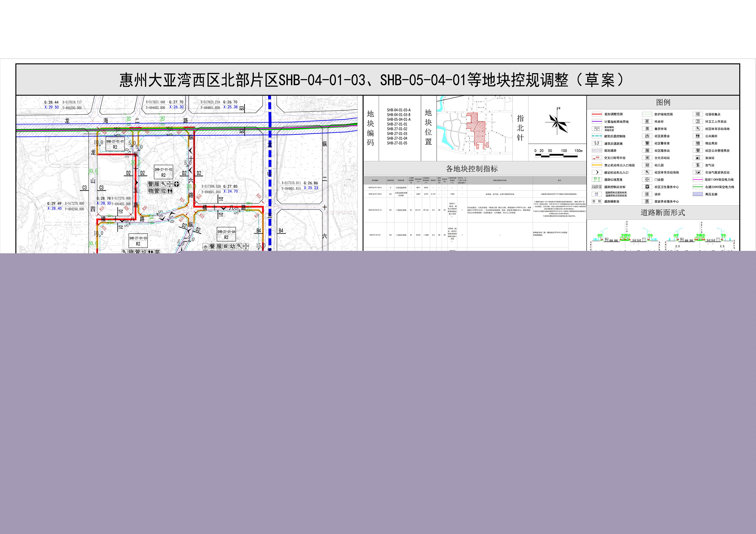Click the 门诊部 cross legend icon
The image size is (756, 534).
point(647,180)
